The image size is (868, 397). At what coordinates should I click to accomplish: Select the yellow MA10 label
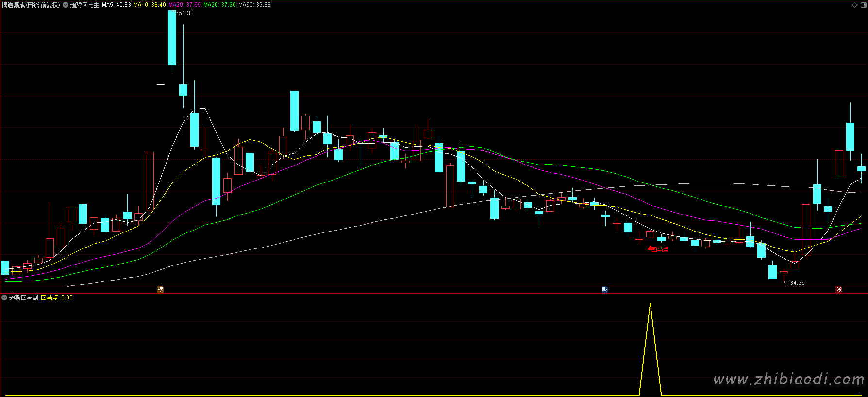(150, 5)
